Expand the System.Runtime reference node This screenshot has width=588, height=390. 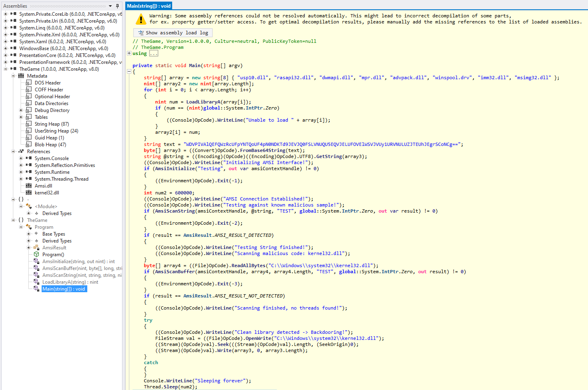click(21, 172)
